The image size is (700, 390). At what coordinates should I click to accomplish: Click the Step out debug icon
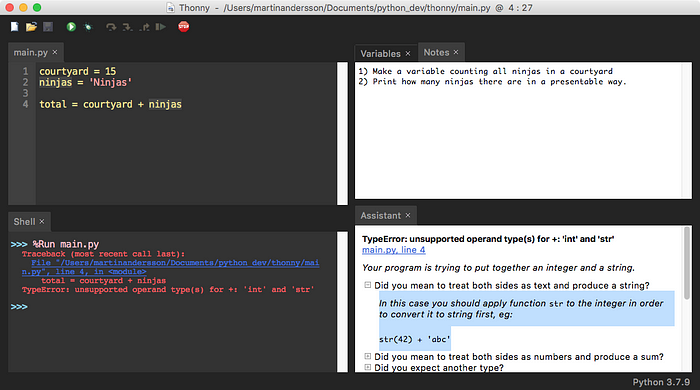pyautogui.click(x=144, y=27)
